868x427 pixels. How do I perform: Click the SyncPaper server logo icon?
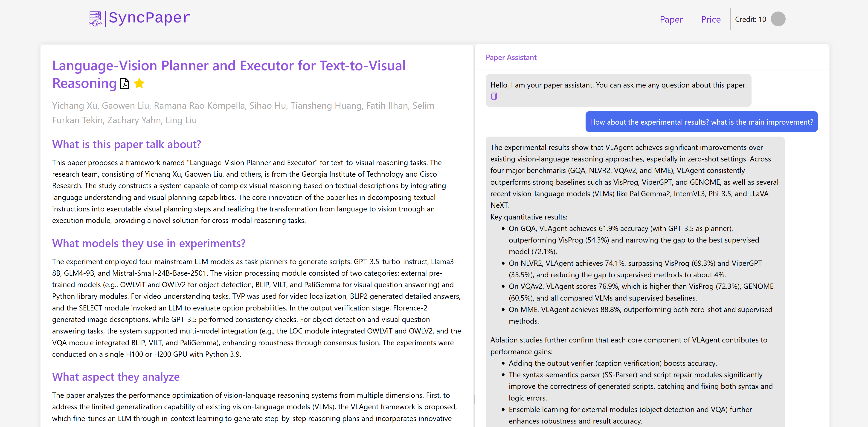click(x=95, y=19)
